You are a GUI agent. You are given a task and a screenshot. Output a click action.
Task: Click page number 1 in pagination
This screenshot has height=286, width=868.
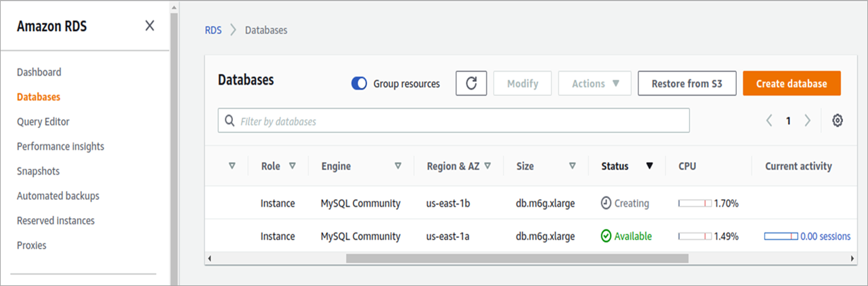pyautogui.click(x=788, y=121)
